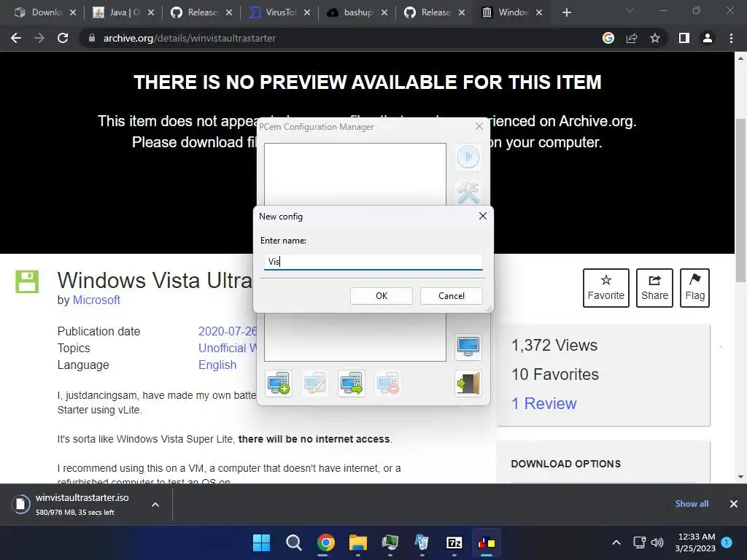Open Chrome three-dot menu
Viewport: 747px width, 560px height.
pos(731,38)
